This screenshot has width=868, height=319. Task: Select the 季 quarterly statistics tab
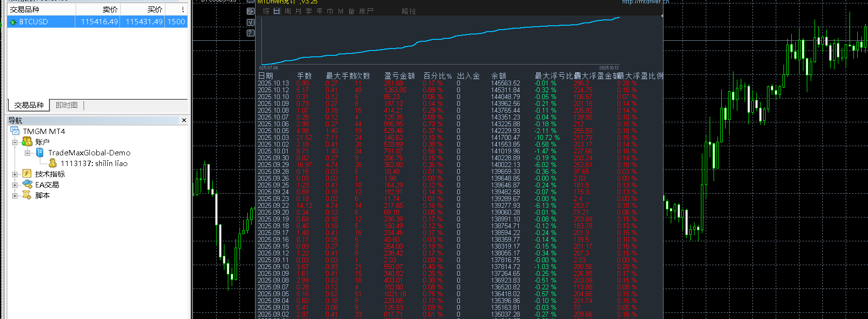click(x=309, y=11)
